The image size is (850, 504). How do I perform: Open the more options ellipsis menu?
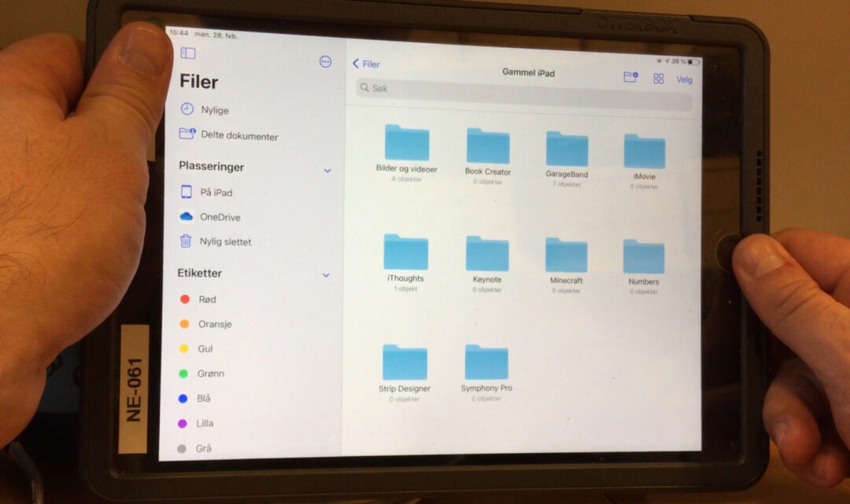click(x=326, y=62)
